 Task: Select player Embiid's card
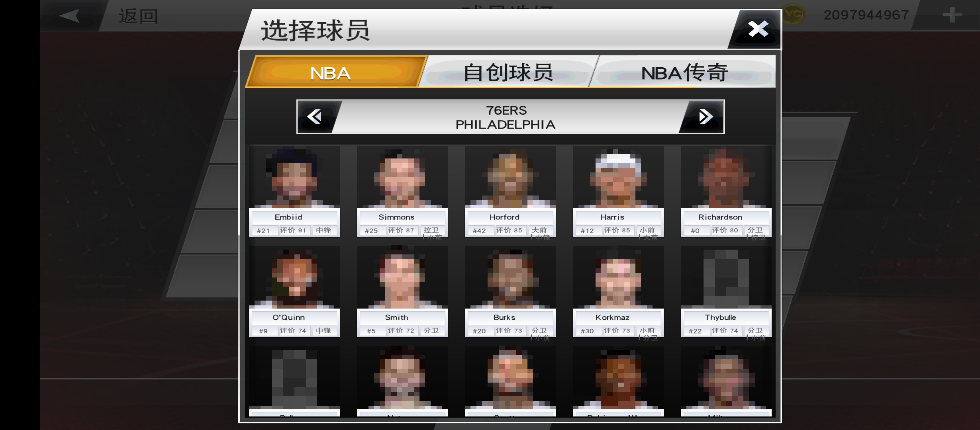294,191
